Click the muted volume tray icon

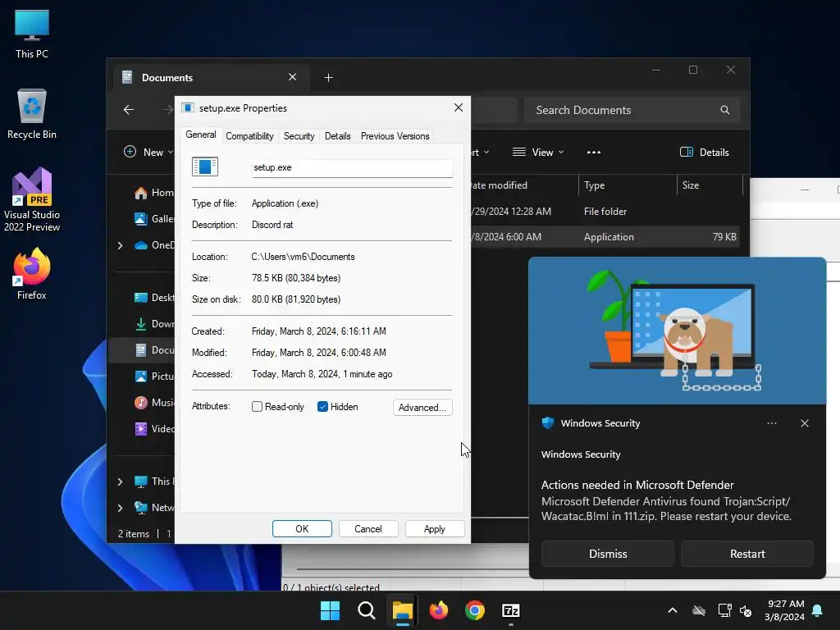pyautogui.click(x=745, y=610)
